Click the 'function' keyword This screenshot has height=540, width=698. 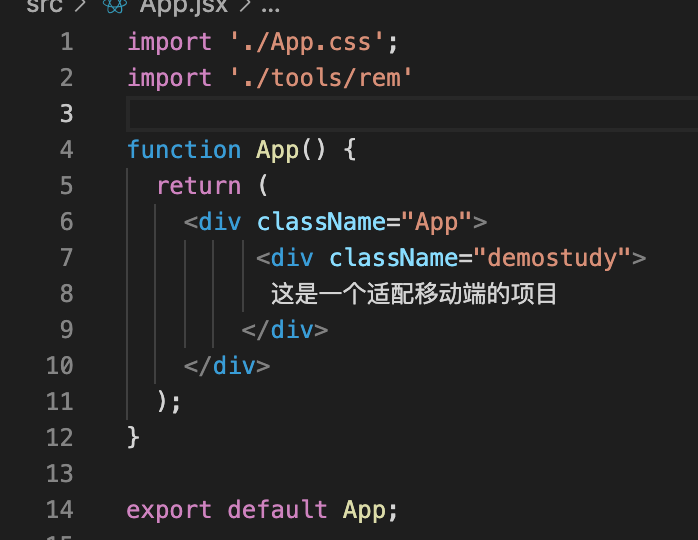(184, 150)
